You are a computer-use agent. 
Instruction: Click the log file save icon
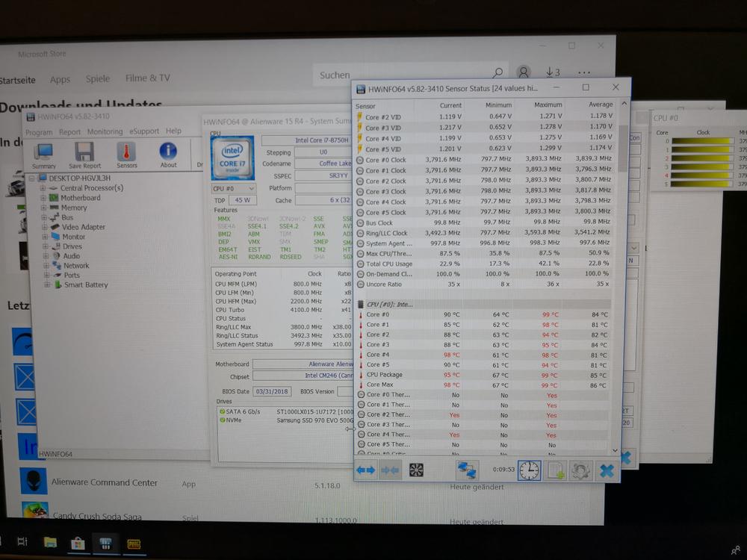(555, 470)
